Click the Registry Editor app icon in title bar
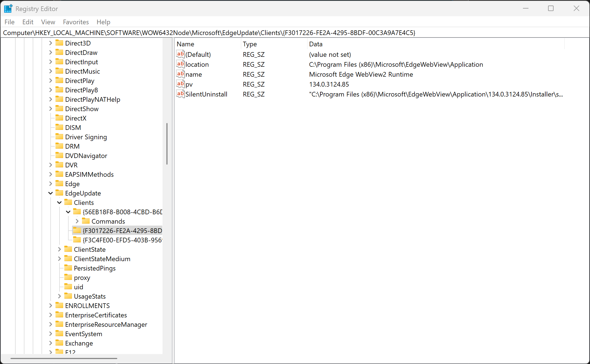The image size is (590, 364). (8, 9)
